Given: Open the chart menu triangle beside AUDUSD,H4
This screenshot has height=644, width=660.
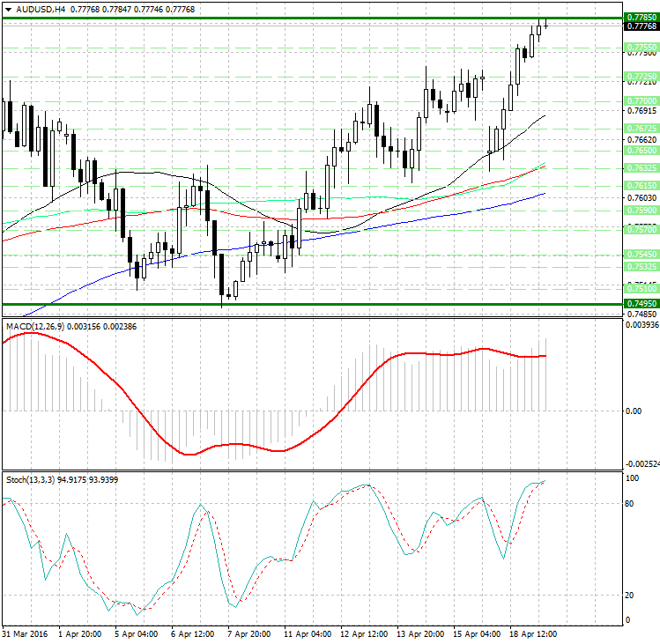Looking at the screenshot, I should tap(7, 9).
